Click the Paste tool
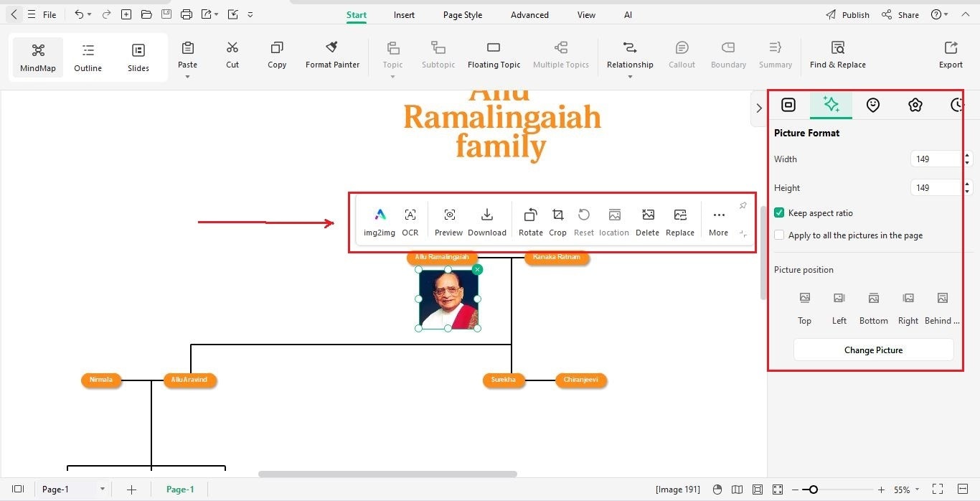 pos(188,55)
